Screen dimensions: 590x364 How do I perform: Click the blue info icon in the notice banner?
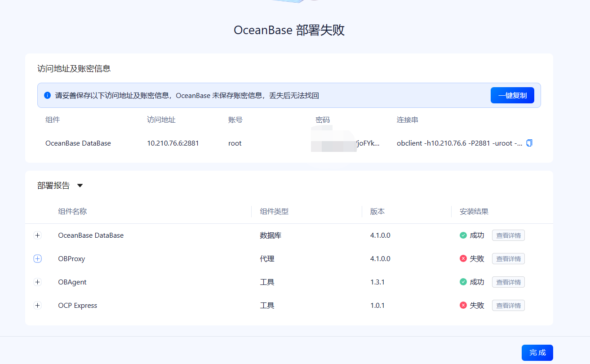pyautogui.click(x=47, y=95)
